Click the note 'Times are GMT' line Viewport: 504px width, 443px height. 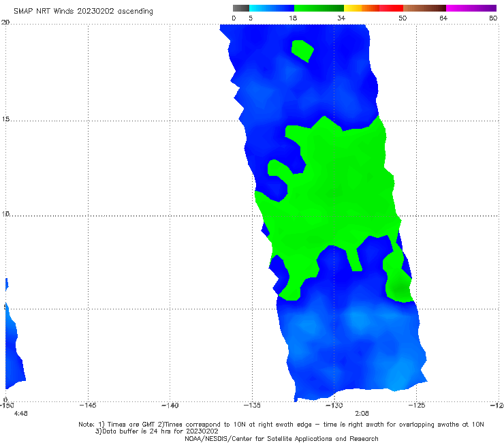[x=281, y=425]
